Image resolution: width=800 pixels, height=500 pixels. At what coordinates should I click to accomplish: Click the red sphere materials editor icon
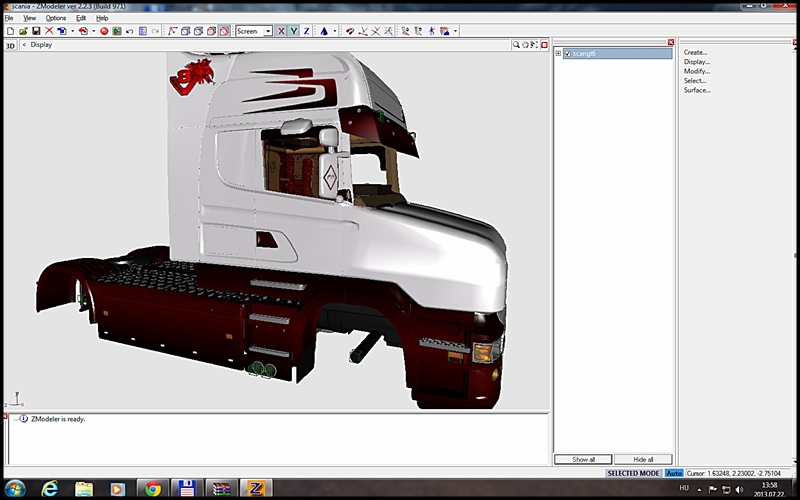104,31
